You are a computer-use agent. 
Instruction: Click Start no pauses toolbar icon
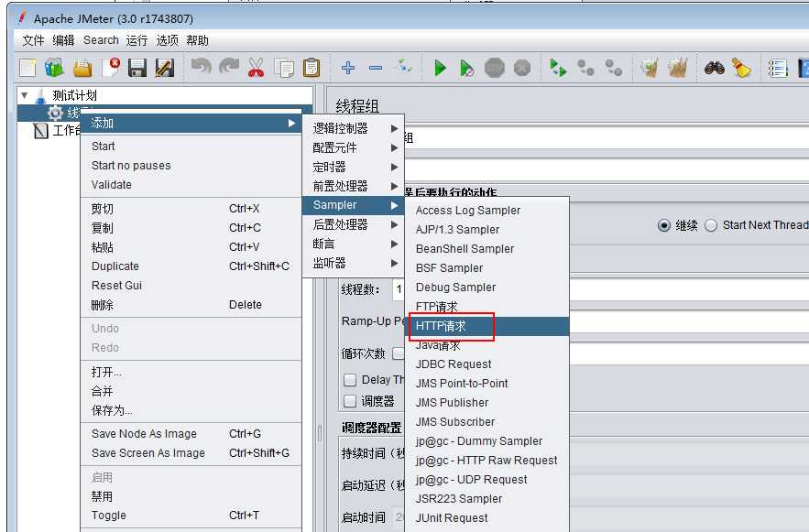coord(467,68)
